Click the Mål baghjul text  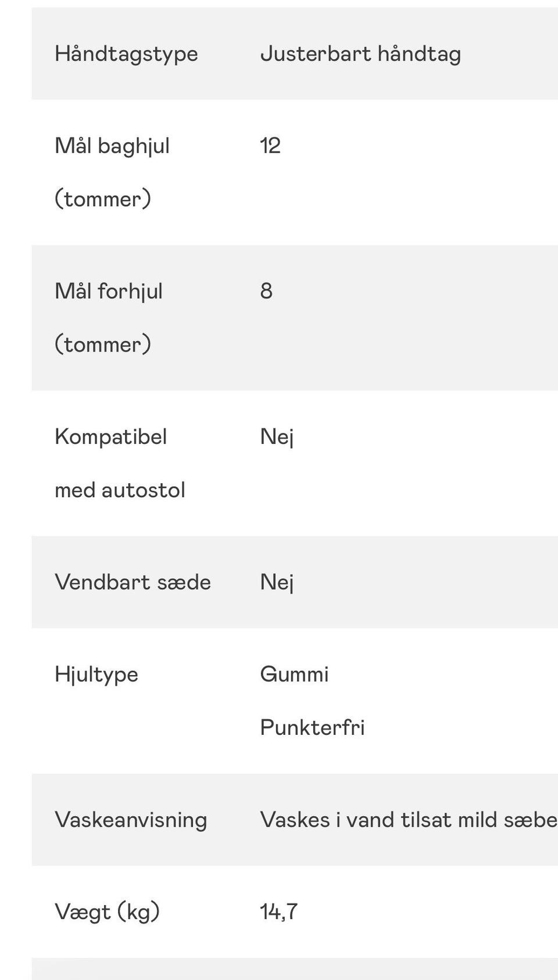(x=112, y=146)
